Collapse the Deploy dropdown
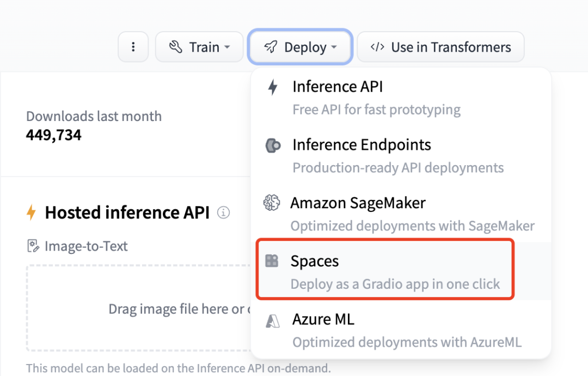The image size is (588, 376). point(300,47)
